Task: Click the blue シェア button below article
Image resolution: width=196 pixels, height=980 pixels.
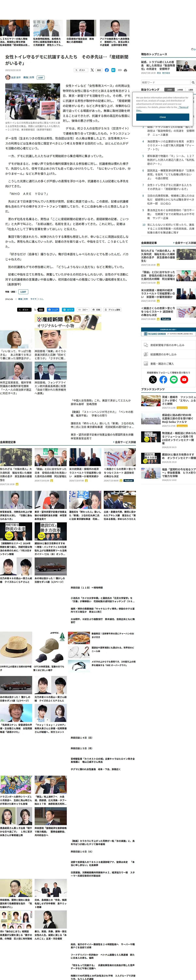Action: [x=53, y=310]
